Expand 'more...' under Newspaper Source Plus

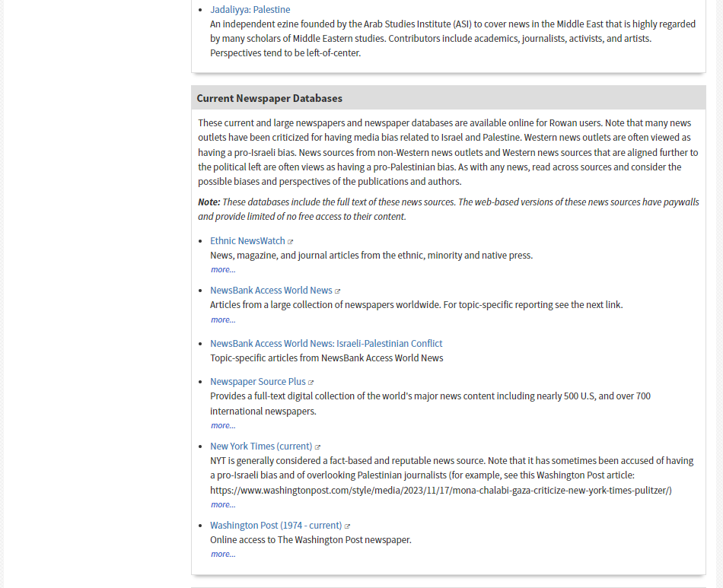(x=223, y=426)
